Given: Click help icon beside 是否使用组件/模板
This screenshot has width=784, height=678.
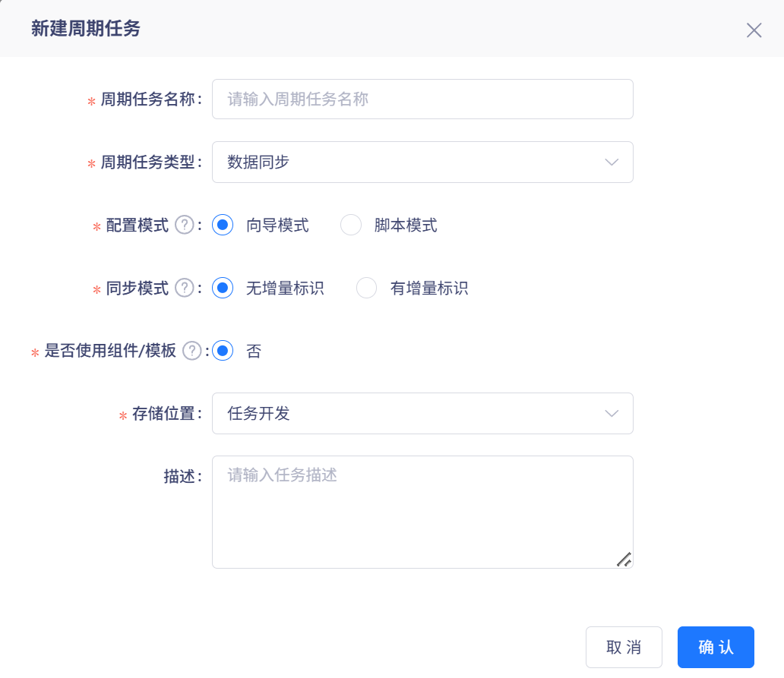Looking at the screenshot, I should pos(192,351).
